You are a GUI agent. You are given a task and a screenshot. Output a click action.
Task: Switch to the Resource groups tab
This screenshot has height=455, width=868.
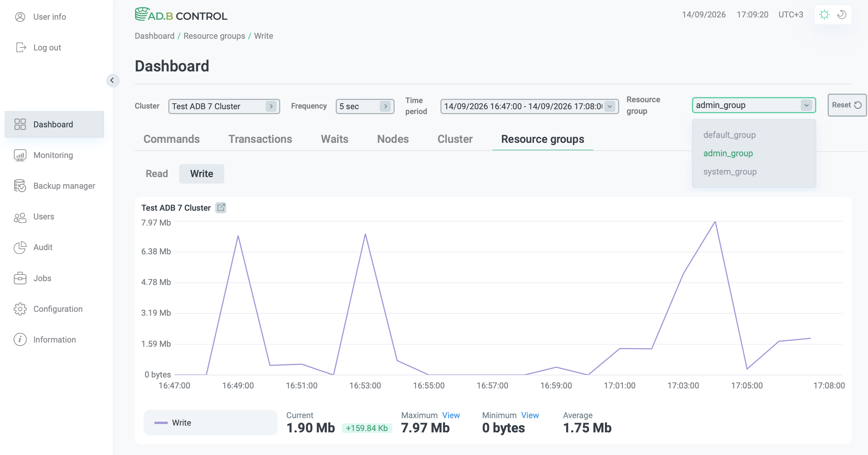pos(543,139)
